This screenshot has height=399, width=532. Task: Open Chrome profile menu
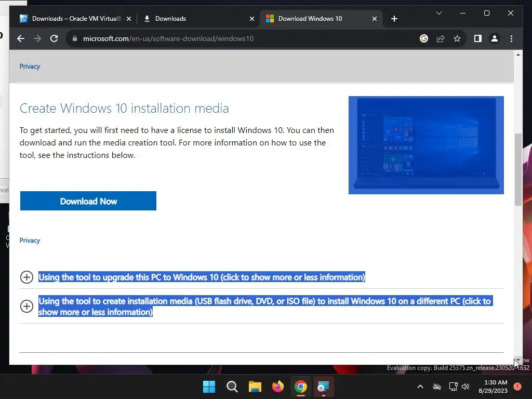[495, 38]
